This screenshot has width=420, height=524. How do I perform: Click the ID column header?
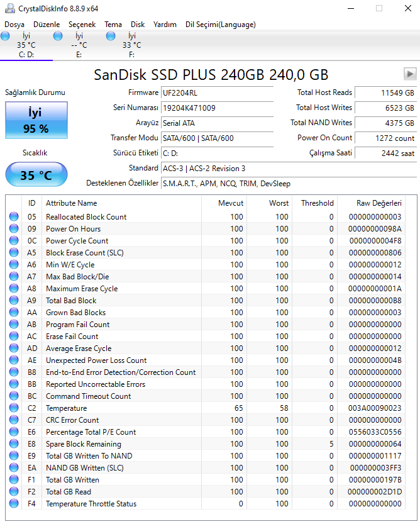coord(31,203)
